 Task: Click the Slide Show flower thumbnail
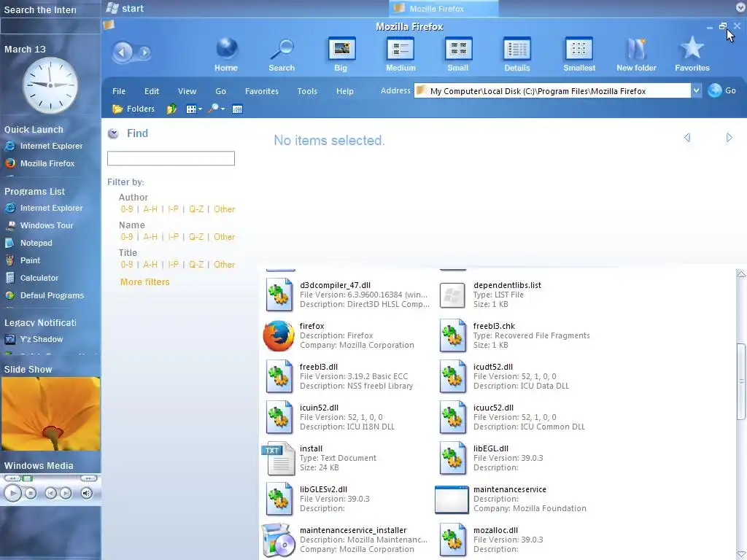(x=50, y=414)
